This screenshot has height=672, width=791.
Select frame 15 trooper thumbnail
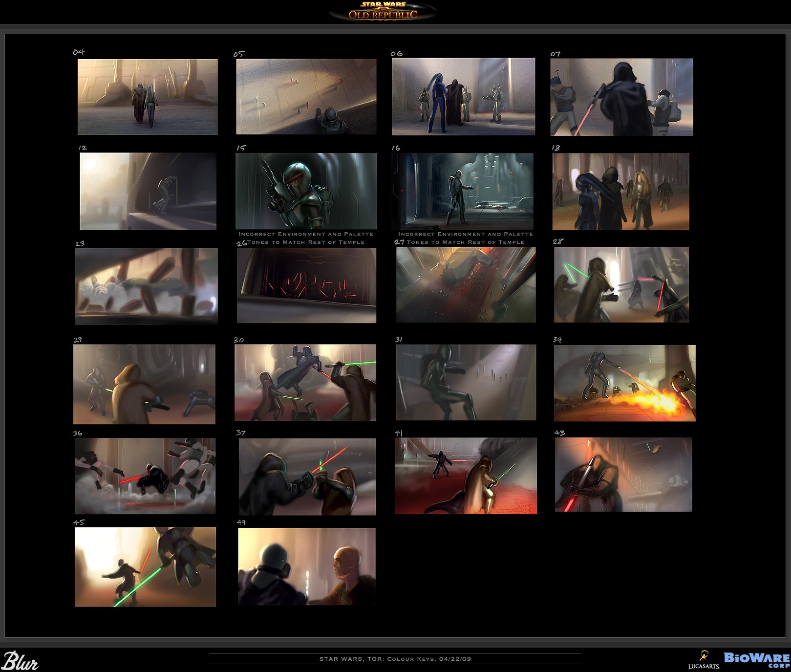[306, 191]
